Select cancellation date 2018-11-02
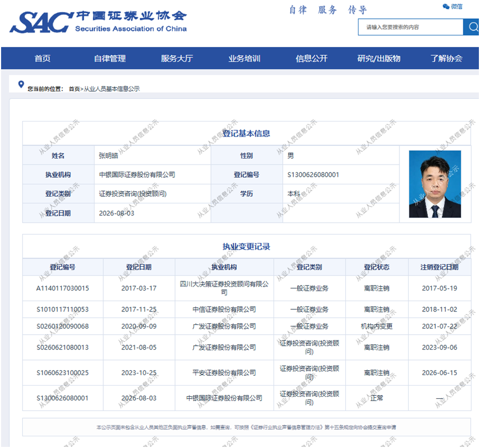This screenshot has width=480, height=448. point(439,309)
